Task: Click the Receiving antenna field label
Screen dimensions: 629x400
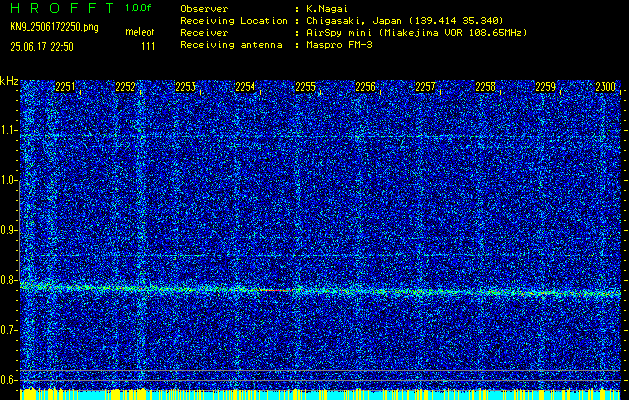Action: point(231,45)
